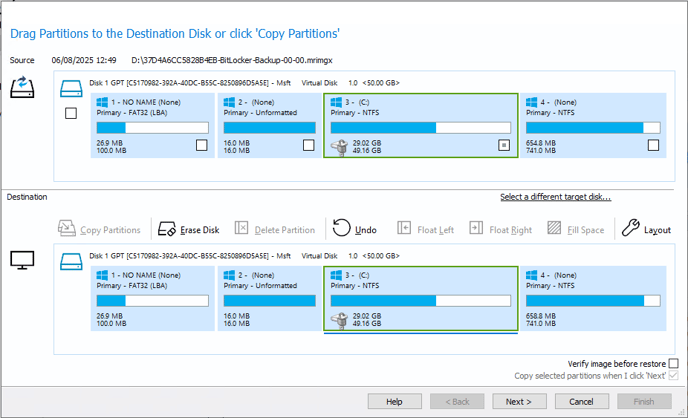Click the Undo arrow icon
The width and height of the screenshot is (688, 418).
(341, 228)
